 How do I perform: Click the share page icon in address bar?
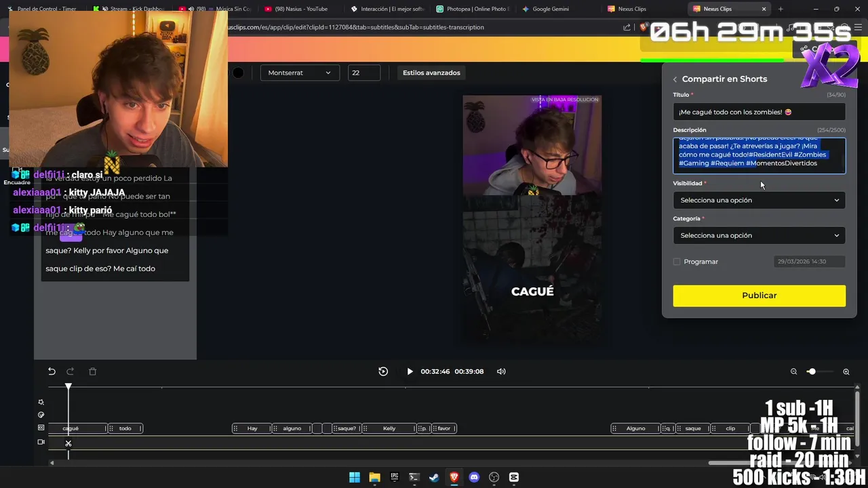627,27
